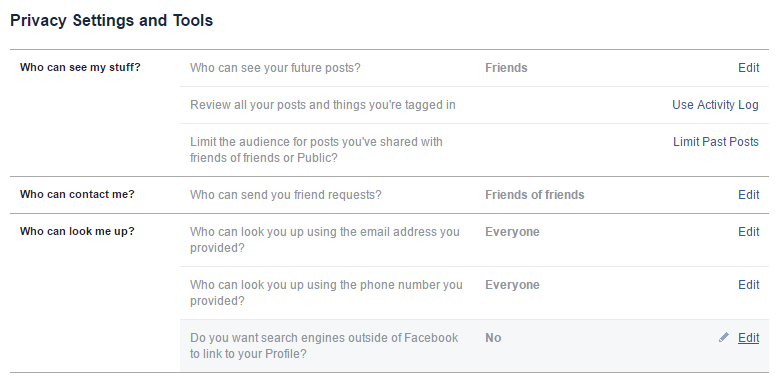Edit phone number lookup setting
This screenshot has width=777, height=381.
point(748,285)
